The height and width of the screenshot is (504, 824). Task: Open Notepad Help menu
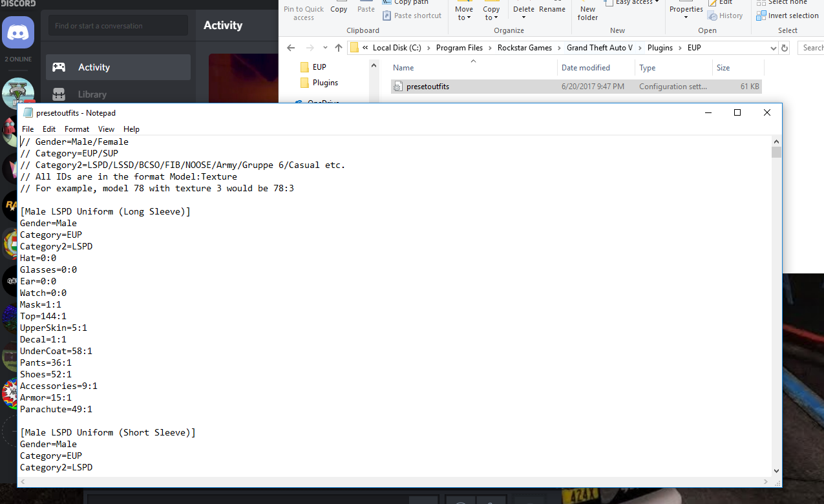[131, 129]
